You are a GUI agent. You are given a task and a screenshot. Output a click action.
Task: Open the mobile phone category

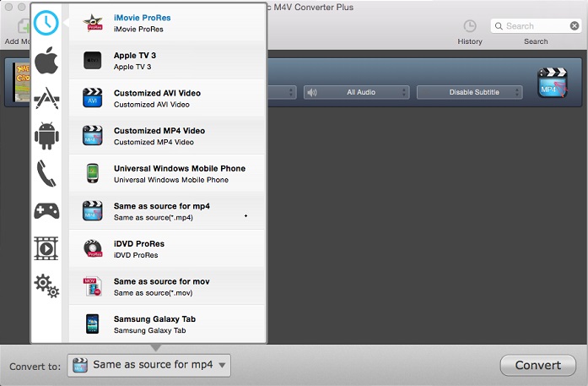pos(46,173)
